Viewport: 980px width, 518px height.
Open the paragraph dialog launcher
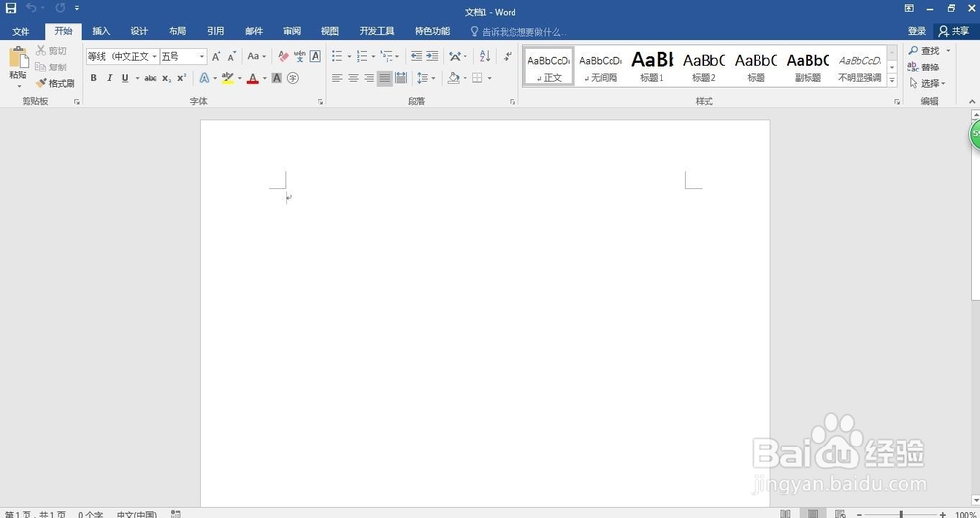[x=513, y=101]
